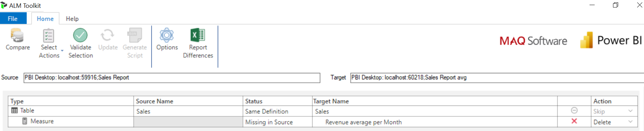The height and width of the screenshot is (131, 644).
Task: Open the File menu
Action: coord(13,19)
